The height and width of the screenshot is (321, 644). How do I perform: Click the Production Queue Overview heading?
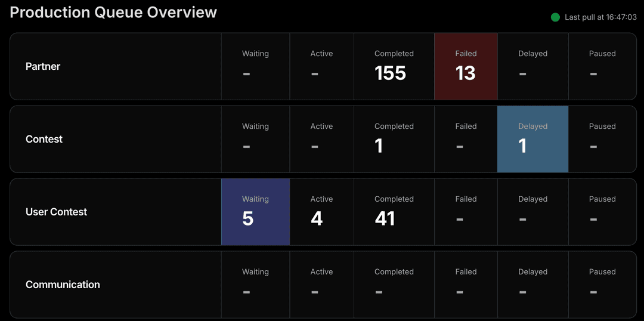tap(113, 12)
